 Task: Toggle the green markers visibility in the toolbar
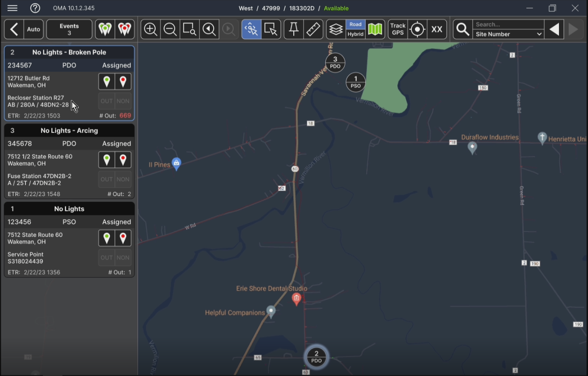pyautogui.click(x=105, y=29)
